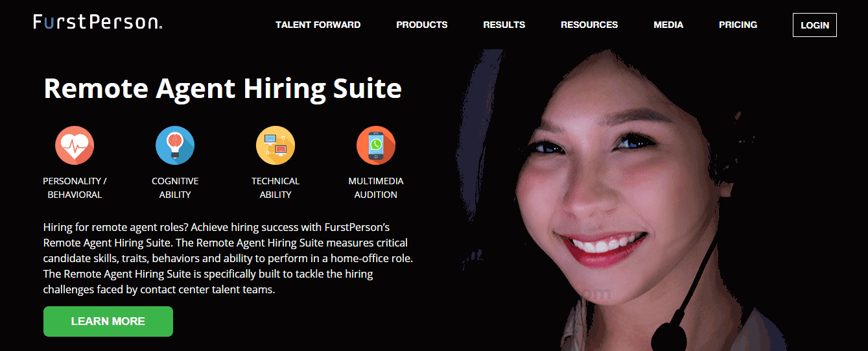The image size is (868, 351).
Task: Click the networked computers Technical Ability icon
Action: coord(276,145)
